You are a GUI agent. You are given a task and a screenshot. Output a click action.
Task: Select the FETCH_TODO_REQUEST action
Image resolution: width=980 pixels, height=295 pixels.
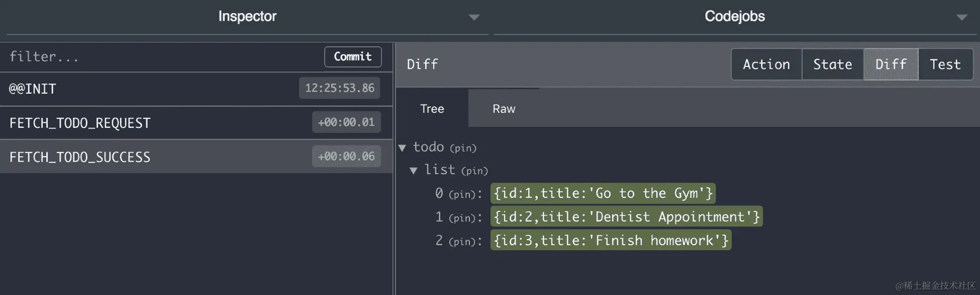coord(196,123)
